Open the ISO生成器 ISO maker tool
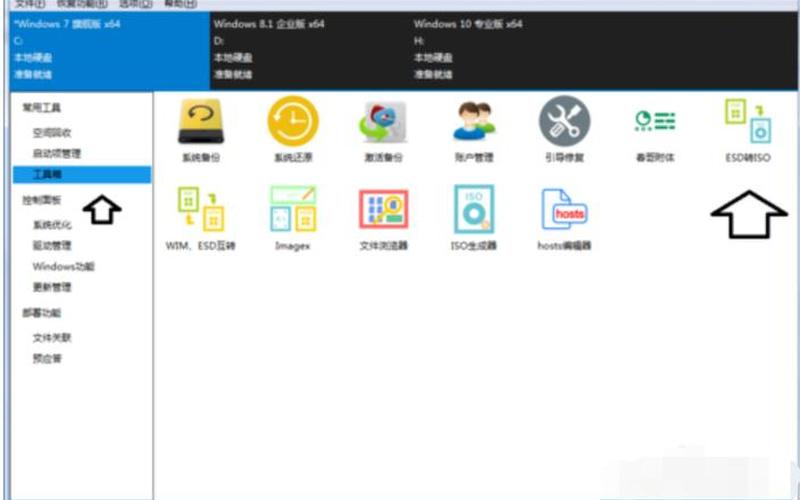800x500 pixels. [474, 218]
